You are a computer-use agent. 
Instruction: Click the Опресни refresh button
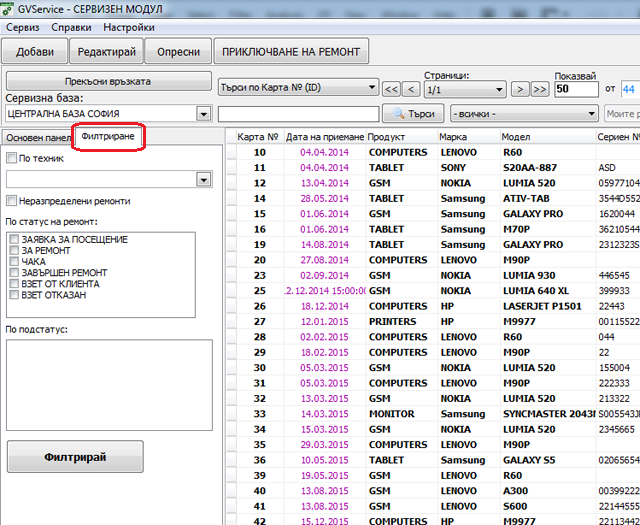coord(178,52)
